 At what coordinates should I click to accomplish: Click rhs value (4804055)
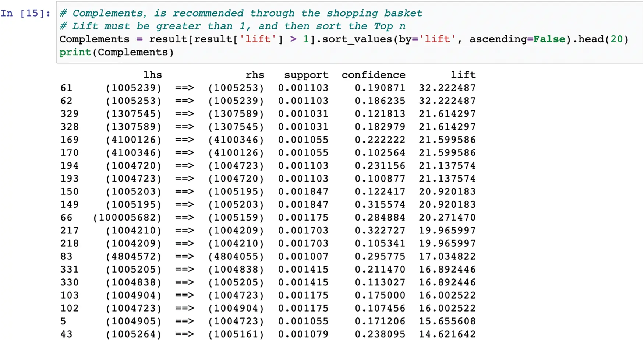(236, 256)
